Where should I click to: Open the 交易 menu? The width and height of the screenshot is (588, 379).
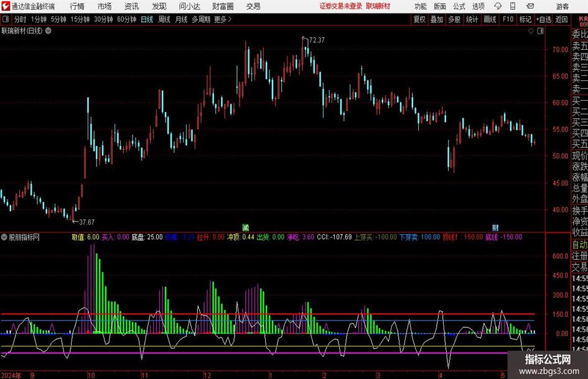tap(253, 6)
